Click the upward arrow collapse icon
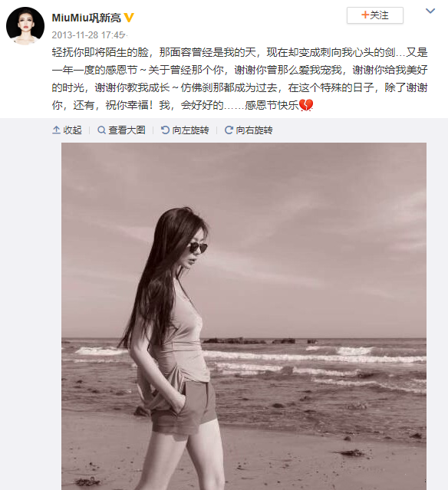 click(x=56, y=130)
